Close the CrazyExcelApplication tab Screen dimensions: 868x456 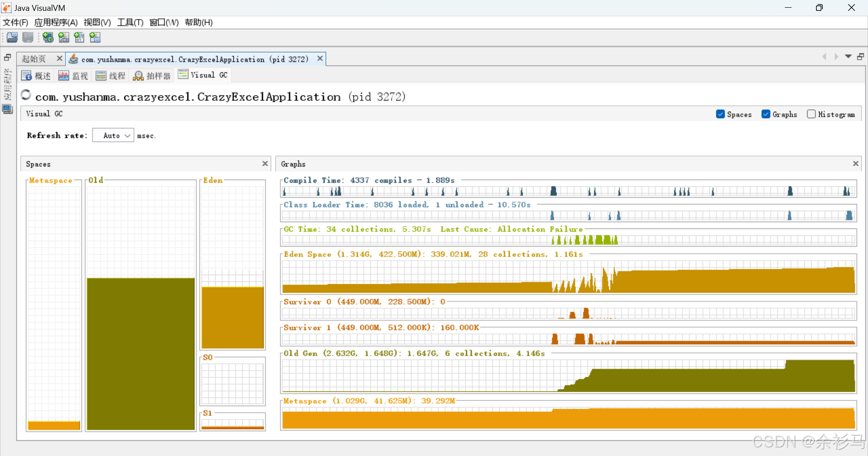pyautogui.click(x=320, y=58)
